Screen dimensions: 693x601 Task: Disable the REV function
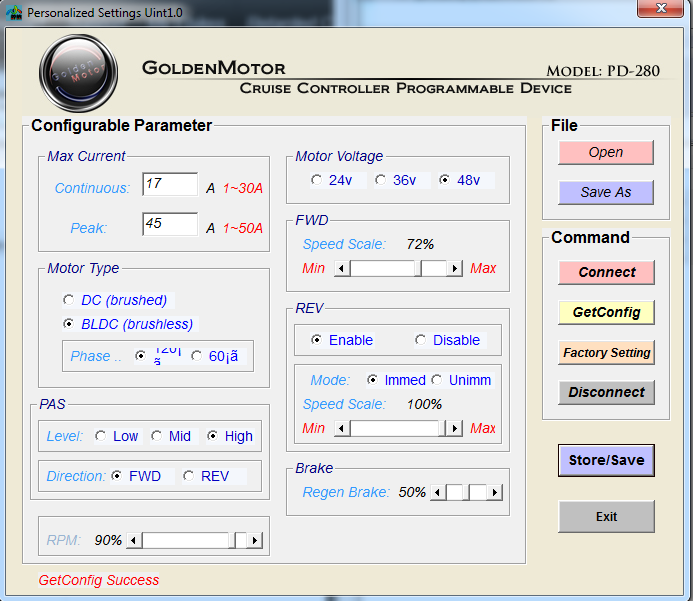tap(421, 340)
